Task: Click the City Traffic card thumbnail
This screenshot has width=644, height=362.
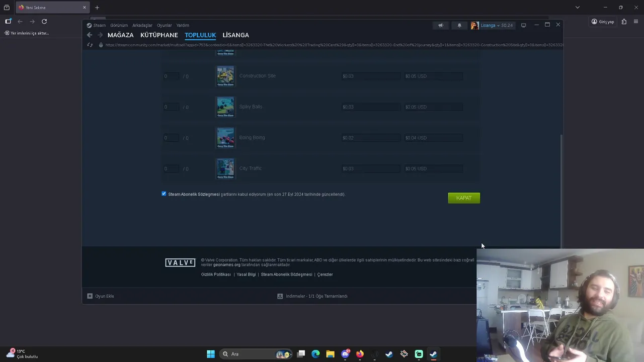Action: [225, 168]
